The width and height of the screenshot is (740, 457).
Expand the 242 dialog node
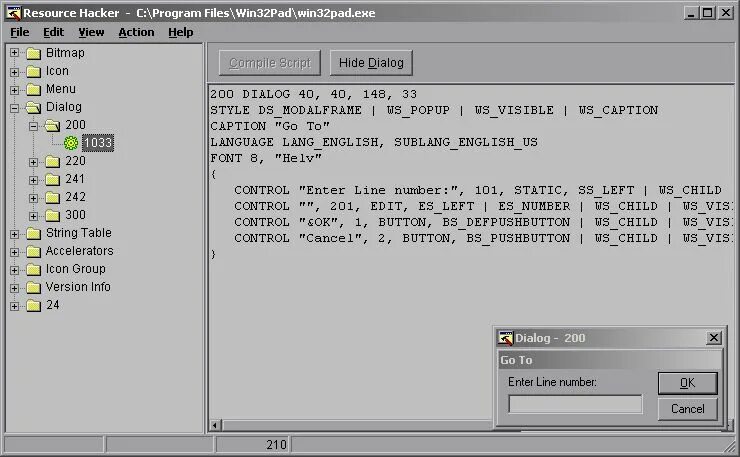click(33, 198)
